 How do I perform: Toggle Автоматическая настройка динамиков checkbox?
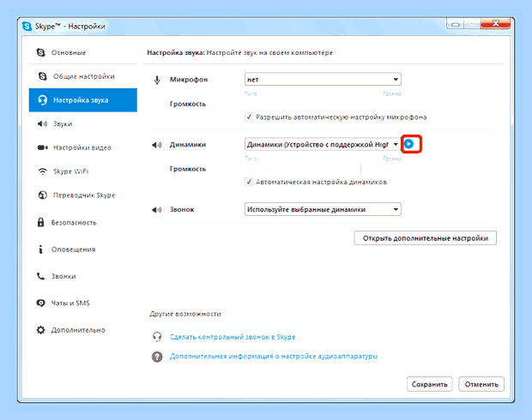click(x=249, y=182)
